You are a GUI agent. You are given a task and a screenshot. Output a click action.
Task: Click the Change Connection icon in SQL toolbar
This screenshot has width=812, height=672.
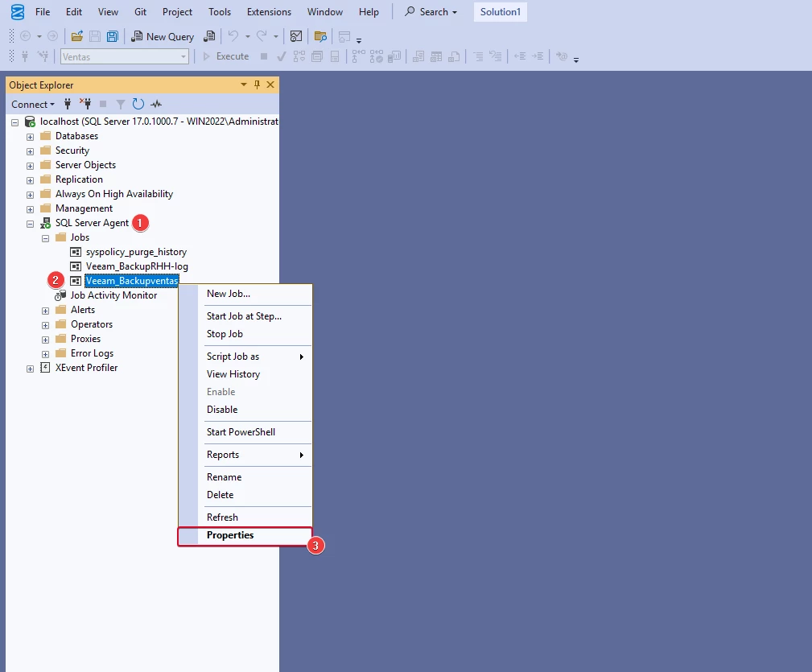(43, 56)
